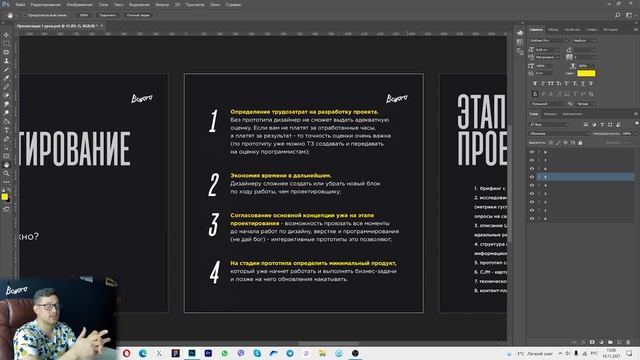Open the font style dropdown
Viewport: 640px width, 360px height.
pyautogui.click(x=584, y=41)
